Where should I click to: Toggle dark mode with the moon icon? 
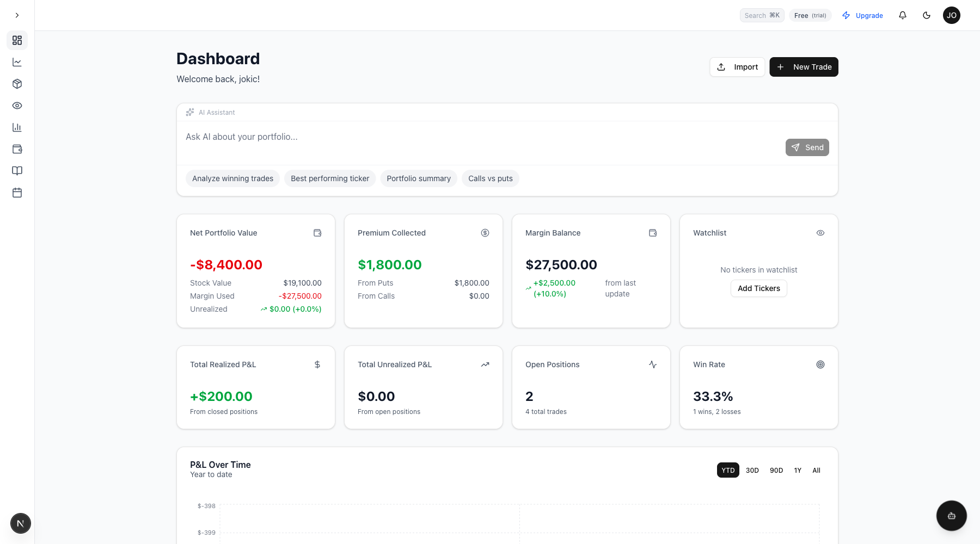coord(926,15)
